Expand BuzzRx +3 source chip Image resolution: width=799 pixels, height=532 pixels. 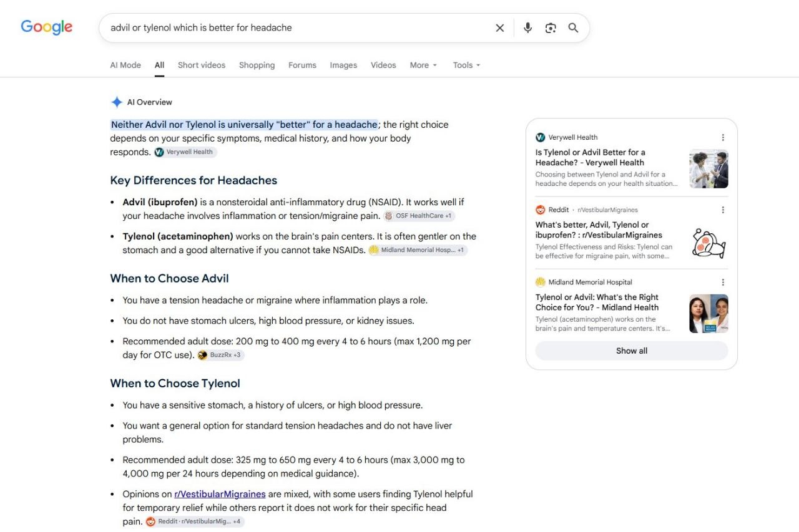(221, 355)
